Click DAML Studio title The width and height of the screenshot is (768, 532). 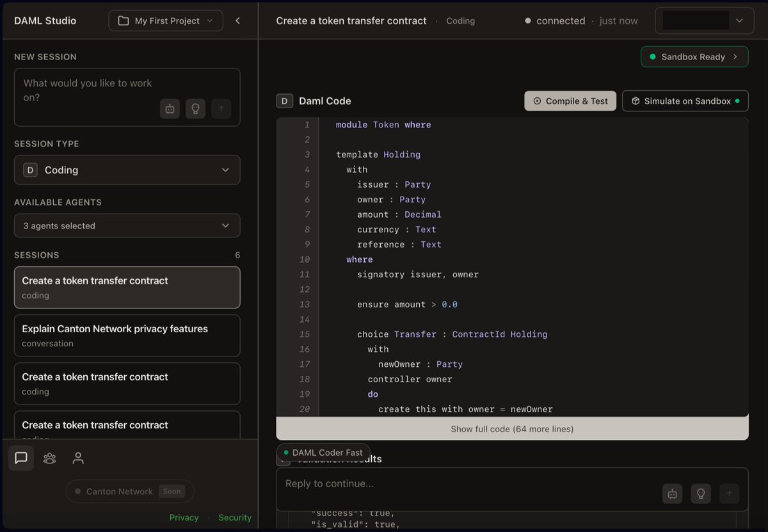point(45,20)
